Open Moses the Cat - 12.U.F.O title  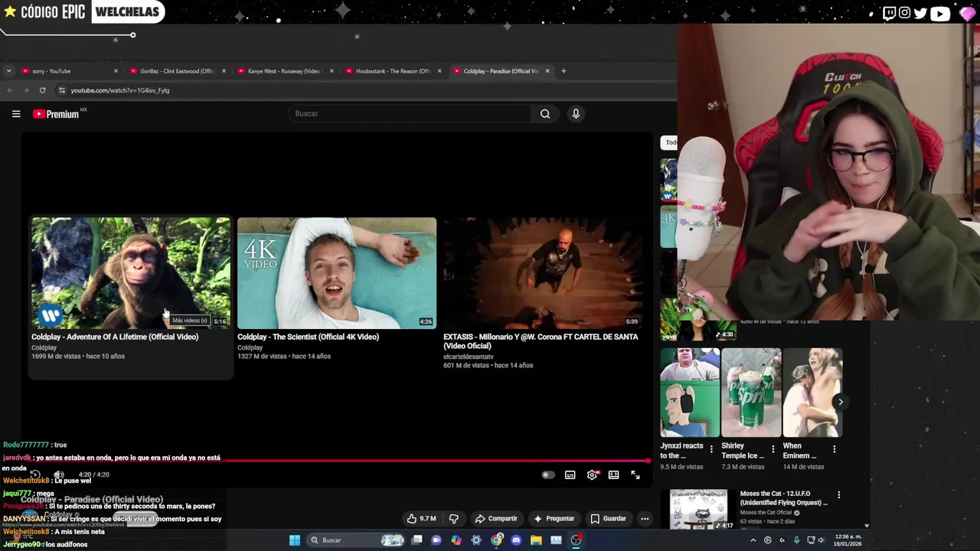tap(783, 498)
